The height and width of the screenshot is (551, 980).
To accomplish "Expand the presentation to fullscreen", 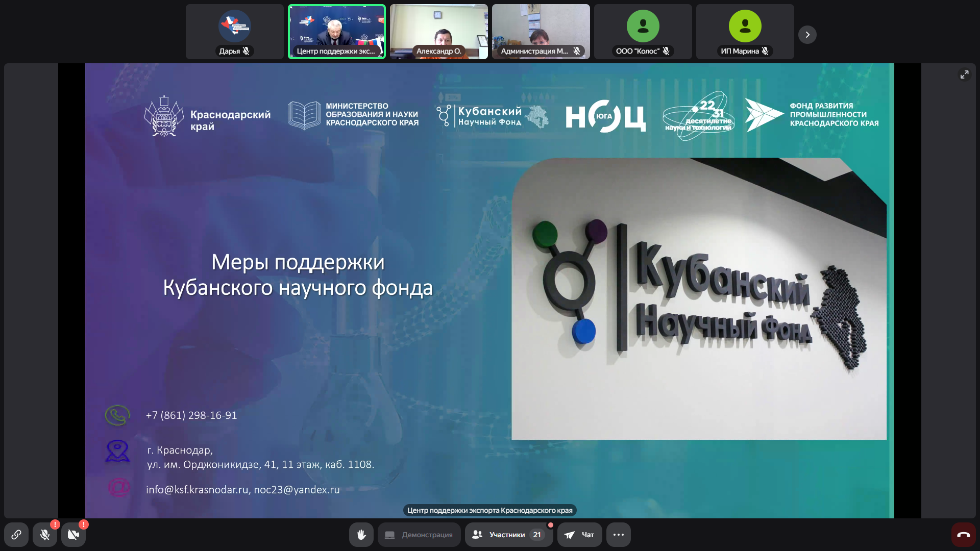I will (x=964, y=74).
